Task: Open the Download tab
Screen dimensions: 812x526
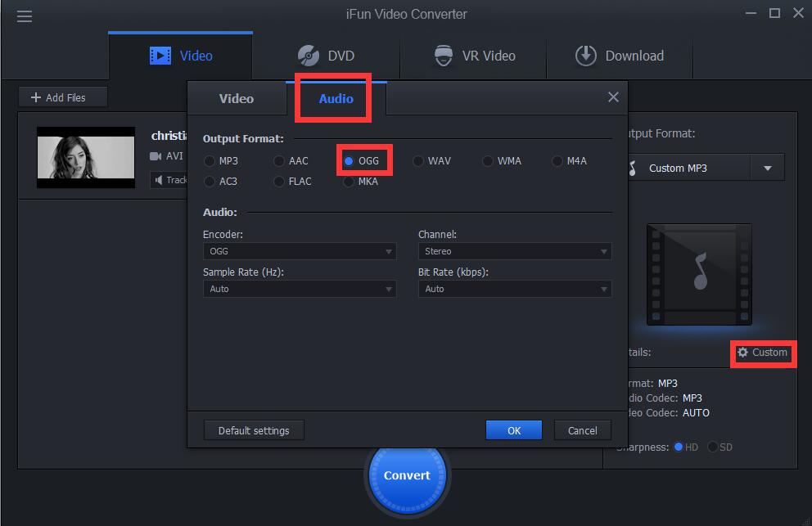Action: point(620,56)
